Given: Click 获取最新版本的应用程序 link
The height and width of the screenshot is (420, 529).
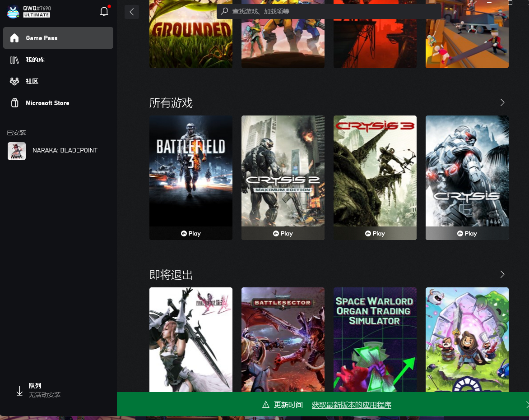Looking at the screenshot, I should pyautogui.click(x=351, y=405).
